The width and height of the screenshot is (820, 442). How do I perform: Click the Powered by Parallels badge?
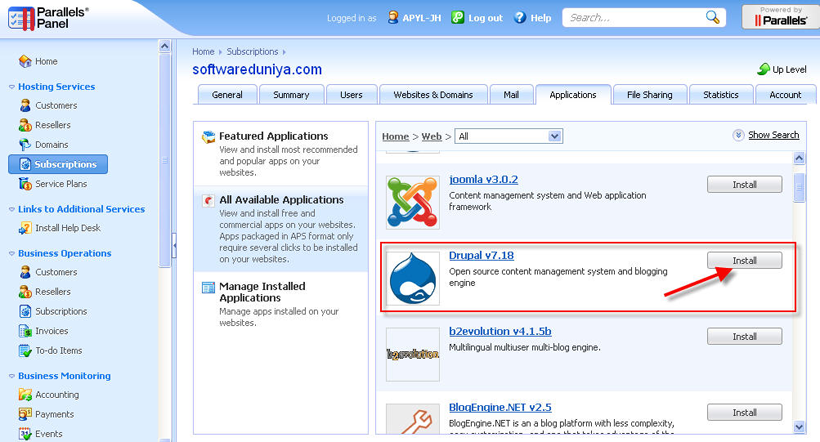[780, 17]
